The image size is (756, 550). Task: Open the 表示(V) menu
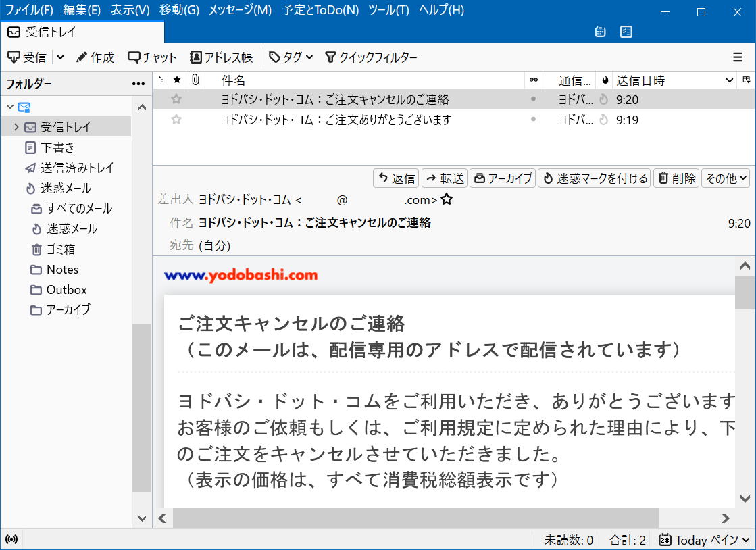pos(130,10)
